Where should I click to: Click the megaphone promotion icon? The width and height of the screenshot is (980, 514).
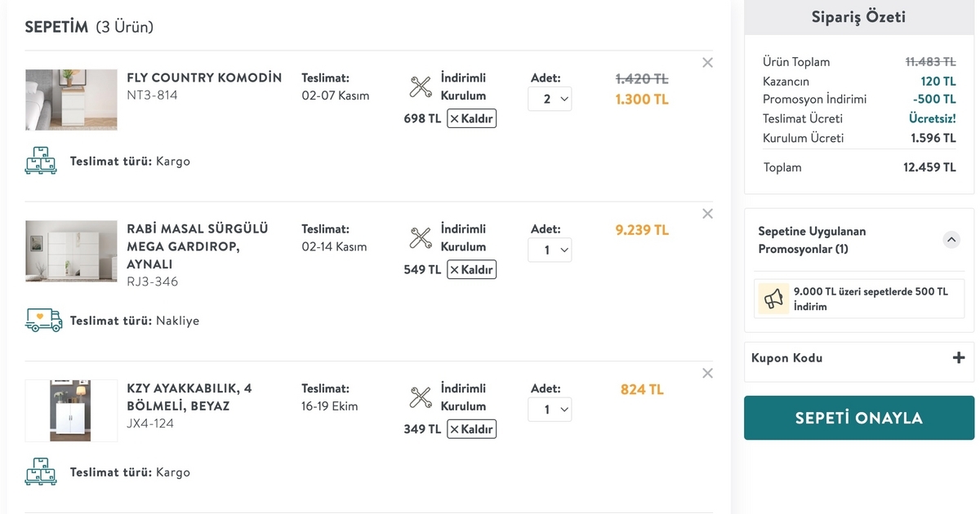pos(773,299)
